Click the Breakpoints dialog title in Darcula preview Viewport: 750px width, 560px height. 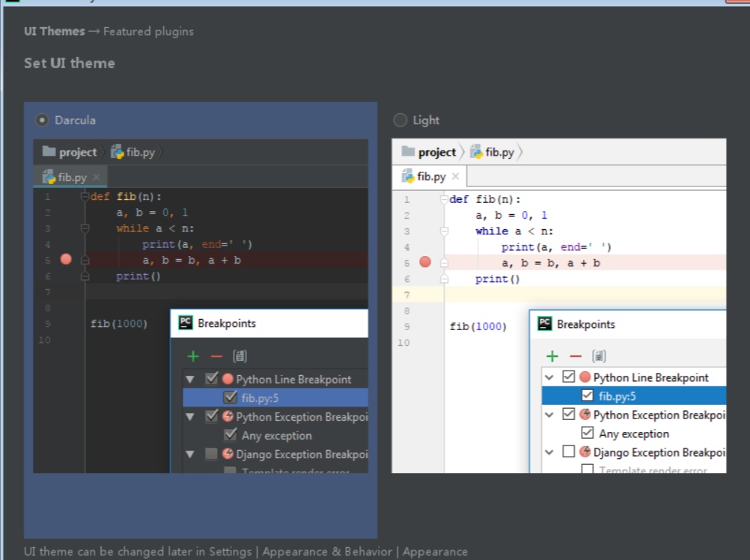click(x=227, y=323)
